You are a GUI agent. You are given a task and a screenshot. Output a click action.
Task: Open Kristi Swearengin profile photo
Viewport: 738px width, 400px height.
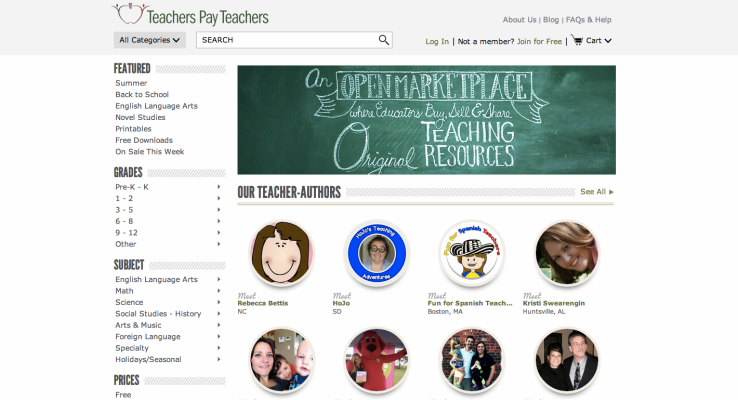coord(567,253)
